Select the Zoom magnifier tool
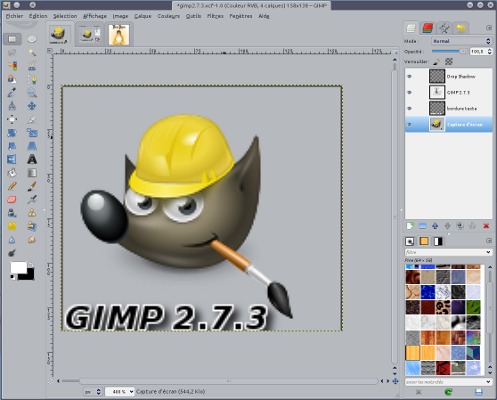 point(32,93)
